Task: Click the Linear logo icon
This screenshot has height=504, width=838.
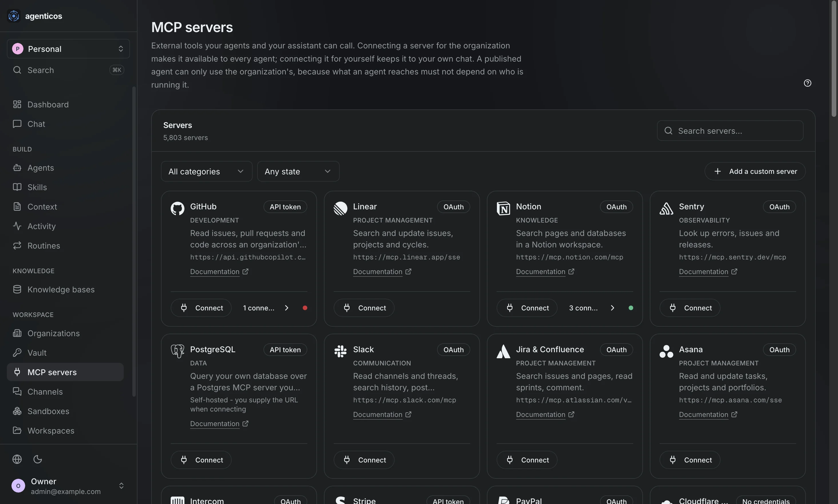Action: tap(340, 208)
